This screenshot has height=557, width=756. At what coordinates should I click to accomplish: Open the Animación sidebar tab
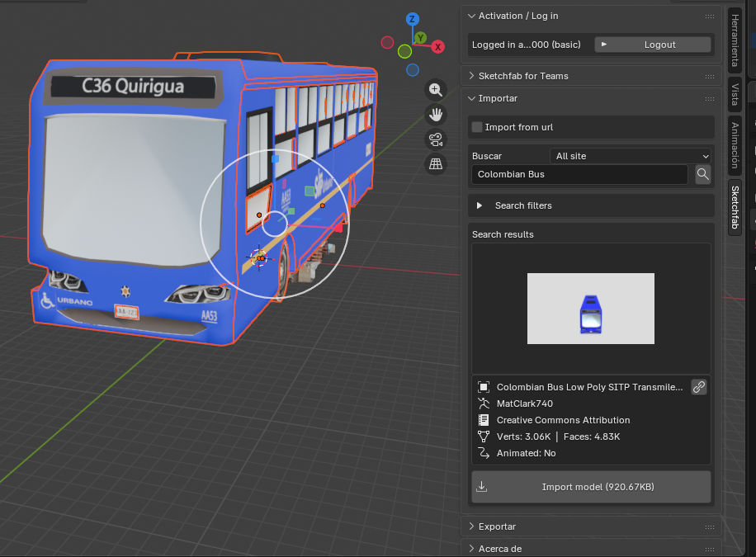tap(735, 144)
